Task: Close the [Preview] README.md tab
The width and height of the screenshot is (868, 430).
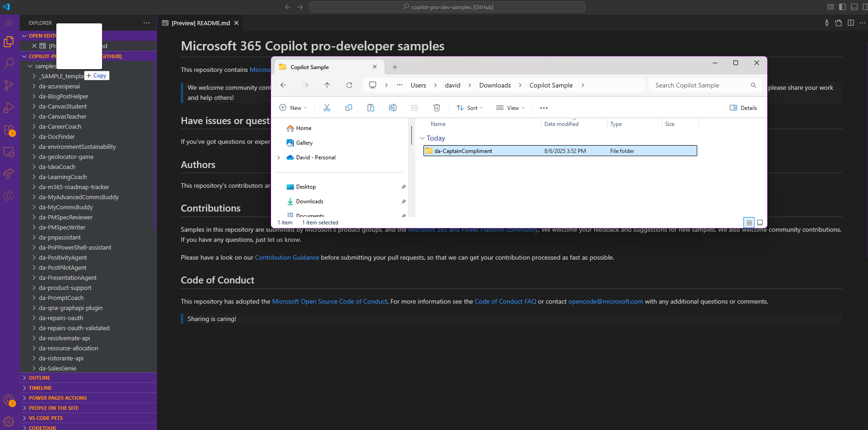Action: 236,23
